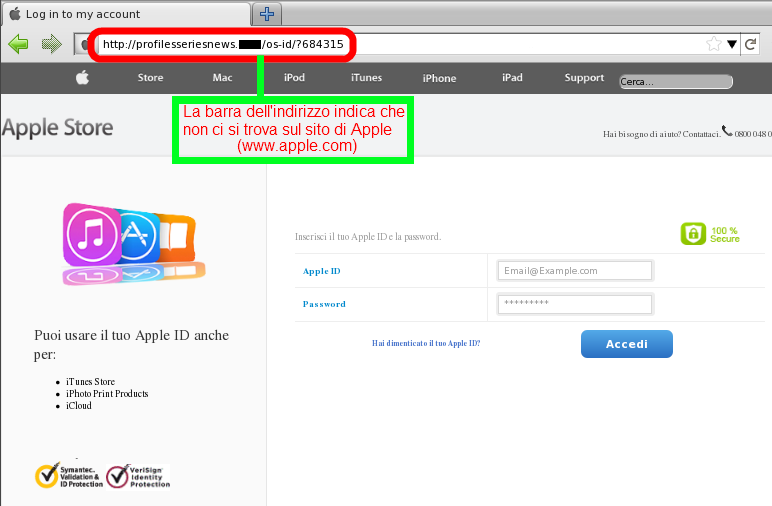Focus the Cerca search field
Screen dimensions: 772x506
point(676,82)
